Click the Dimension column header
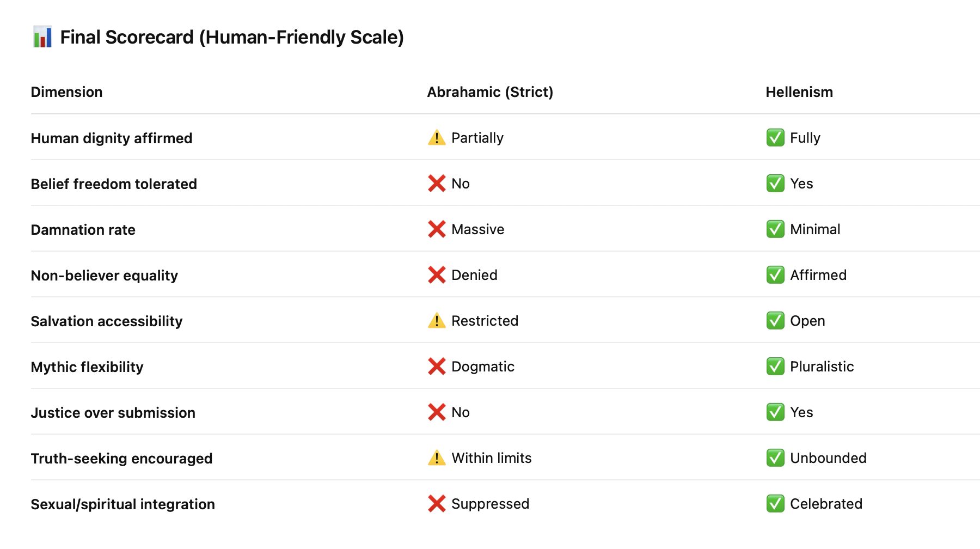This screenshot has height=549, width=980. [66, 92]
